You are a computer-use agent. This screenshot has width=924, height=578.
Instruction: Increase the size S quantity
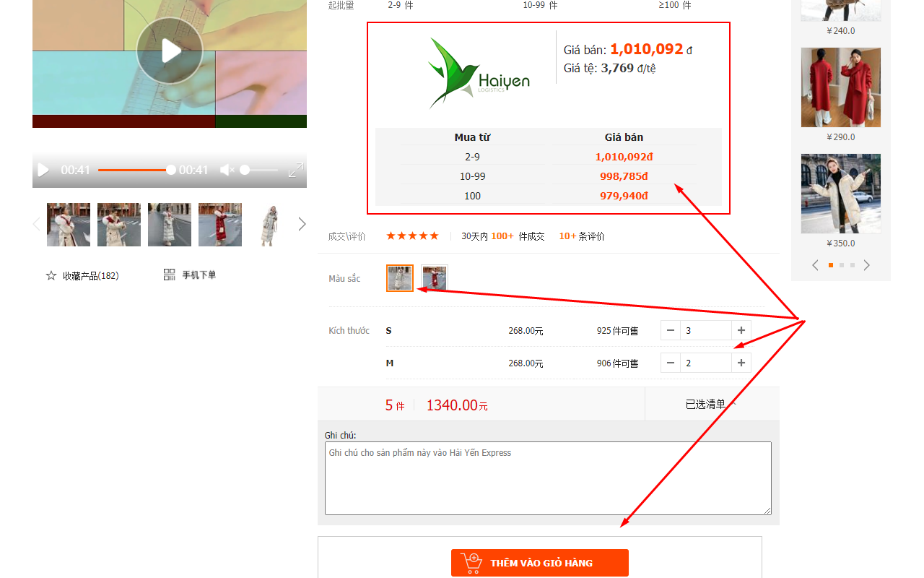pos(741,330)
